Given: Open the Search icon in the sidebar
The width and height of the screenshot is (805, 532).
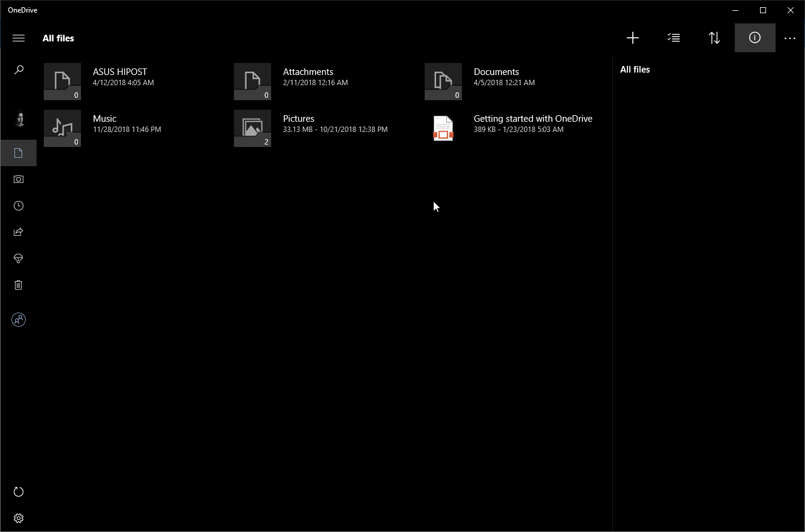Looking at the screenshot, I should tap(19, 70).
